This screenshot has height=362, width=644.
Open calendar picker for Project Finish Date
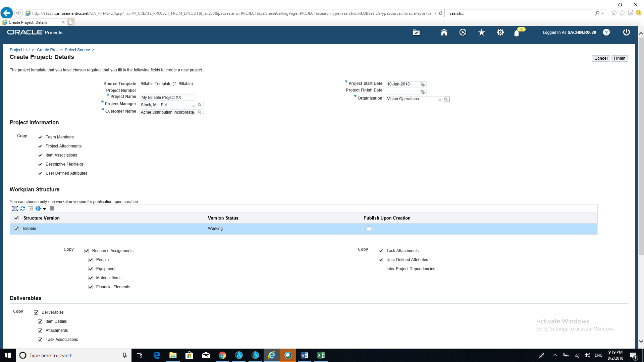point(423,92)
